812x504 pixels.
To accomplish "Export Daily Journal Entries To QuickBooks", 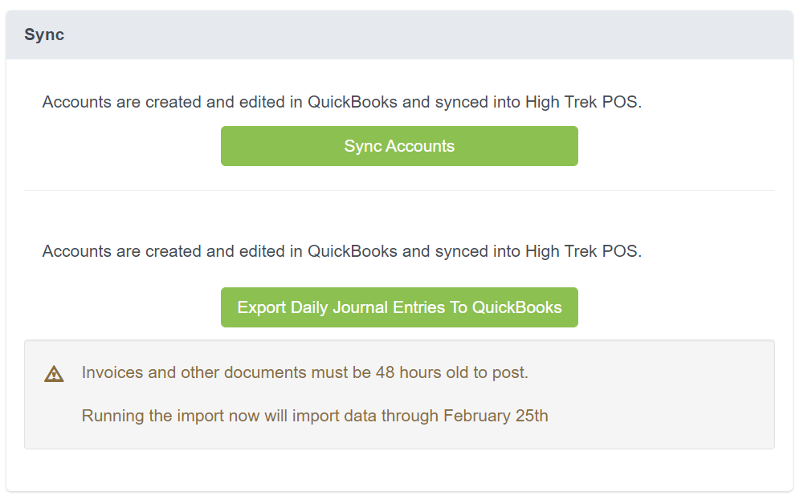I will [399, 307].
